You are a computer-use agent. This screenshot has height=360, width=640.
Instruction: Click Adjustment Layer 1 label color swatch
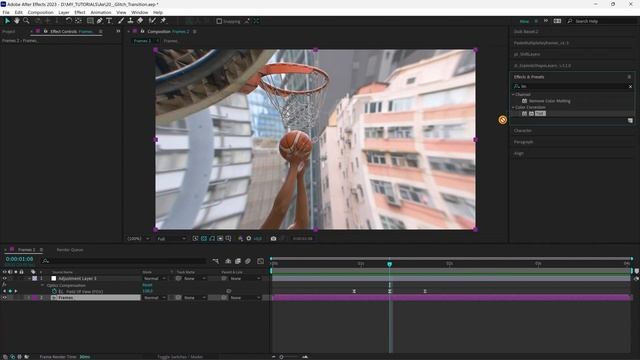pos(34,278)
